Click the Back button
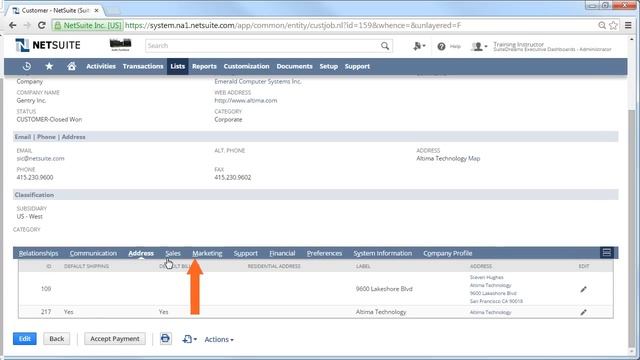Screen dimensions: 640x360 point(56,338)
